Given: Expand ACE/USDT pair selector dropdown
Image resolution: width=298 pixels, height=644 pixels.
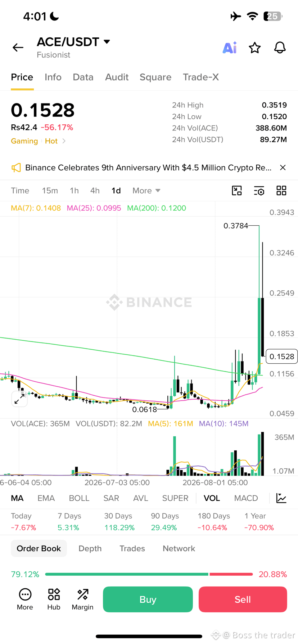Looking at the screenshot, I should (107, 42).
